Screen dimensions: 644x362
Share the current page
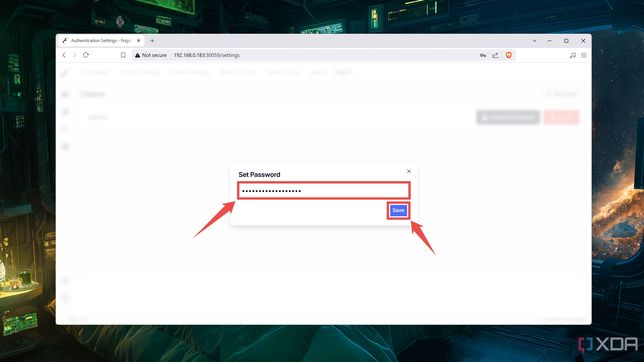tap(496, 55)
